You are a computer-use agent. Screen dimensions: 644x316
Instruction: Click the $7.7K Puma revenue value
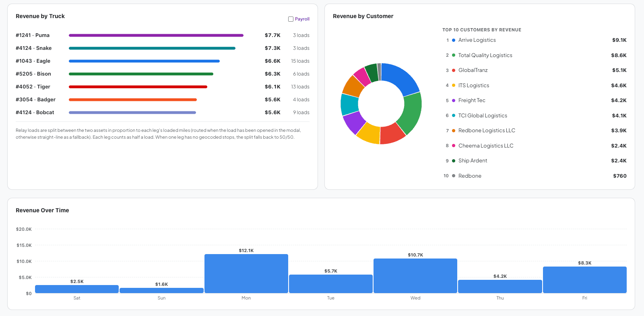[x=272, y=35]
